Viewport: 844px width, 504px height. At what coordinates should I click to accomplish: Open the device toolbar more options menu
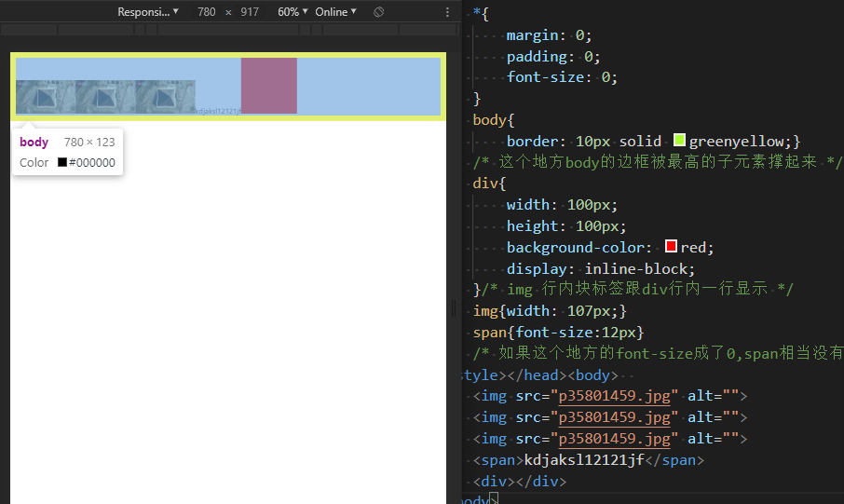click(447, 12)
